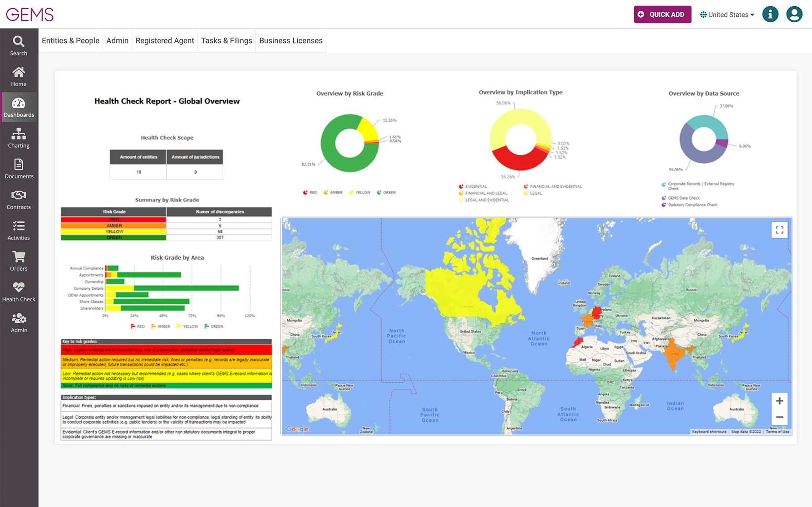The image size is (812, 507).
Task: Open the information icon in header
Action: coord(770,15)
